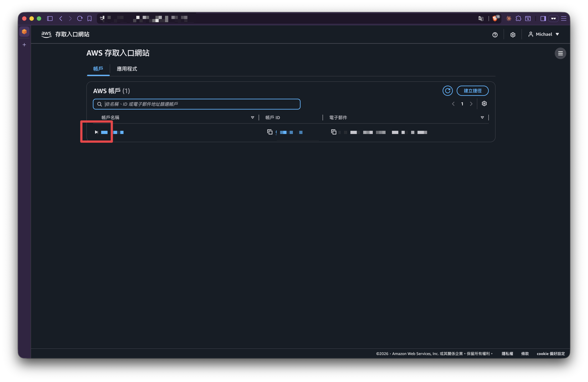
Task: Bookmark this page
Action: (89, 19)
